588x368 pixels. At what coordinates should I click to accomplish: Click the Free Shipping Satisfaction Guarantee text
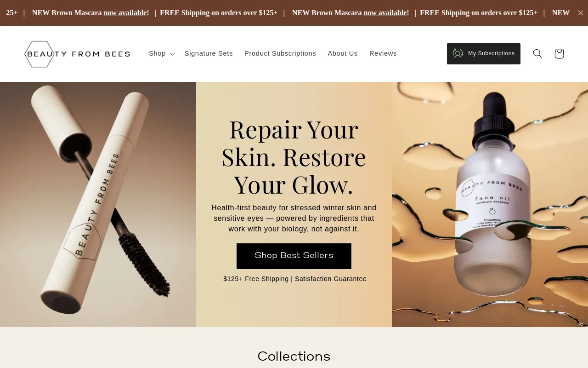[x=295, y=279]
